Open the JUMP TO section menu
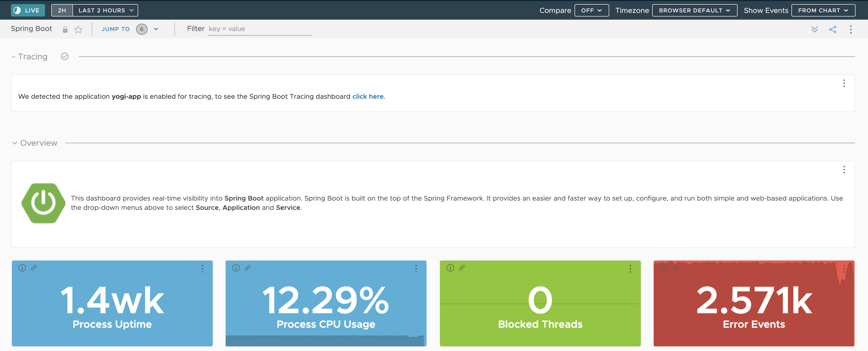The height and width of the screenshot is (351, 868). point(116,29)
